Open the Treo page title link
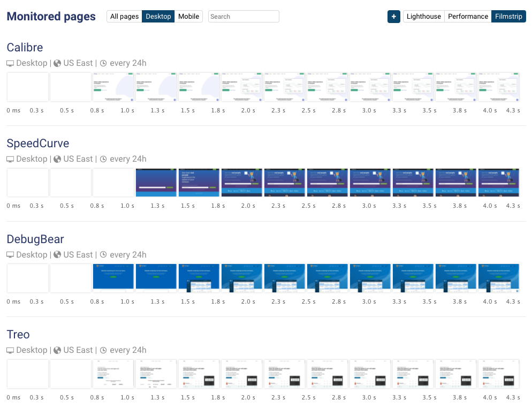The height and width of the screenshot is (415, 532). tap(18, 335)
